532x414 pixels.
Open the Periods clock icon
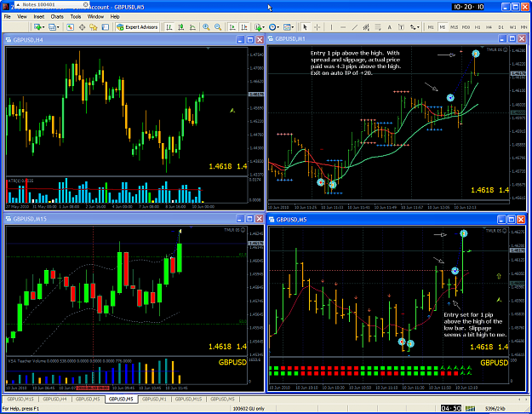[x=272, y=27]
